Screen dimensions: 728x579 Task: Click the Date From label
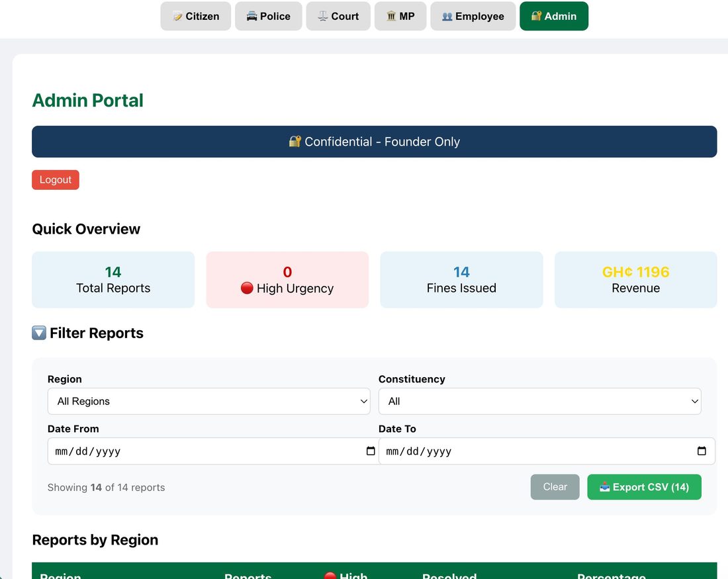73,429
